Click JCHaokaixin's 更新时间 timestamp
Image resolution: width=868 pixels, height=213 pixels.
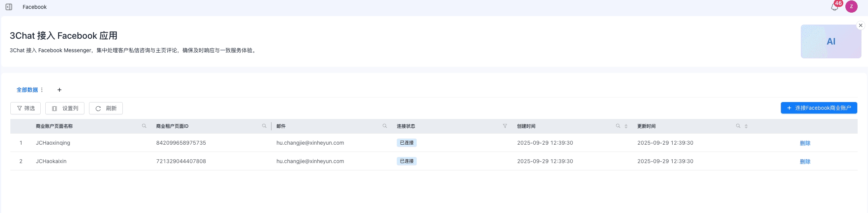[x=665, y=161]
